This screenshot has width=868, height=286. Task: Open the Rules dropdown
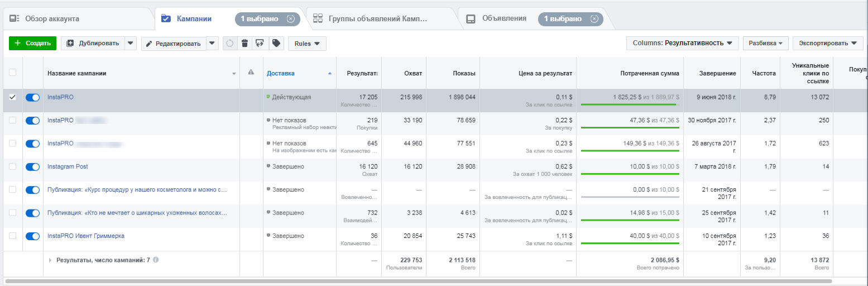coord(307,43)
